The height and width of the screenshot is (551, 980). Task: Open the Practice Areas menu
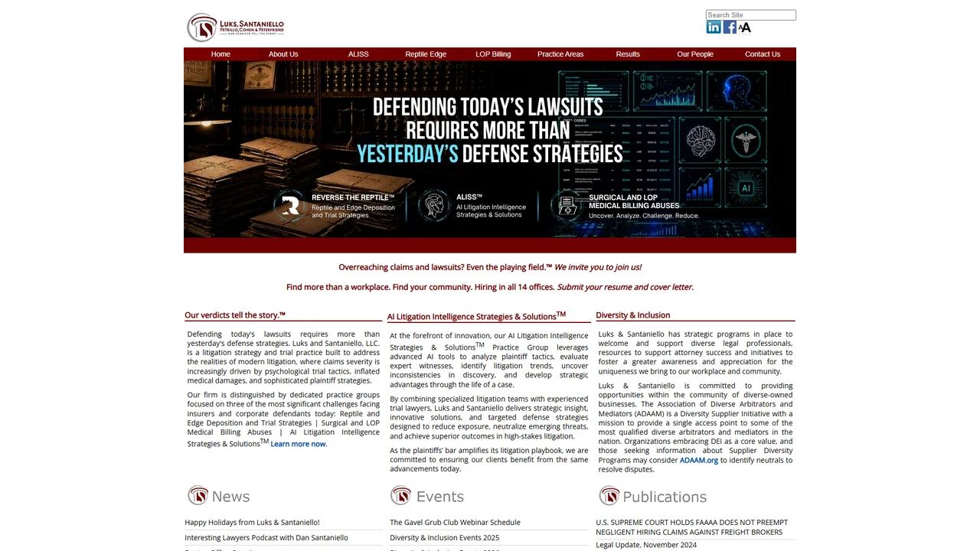pos(560,54)
